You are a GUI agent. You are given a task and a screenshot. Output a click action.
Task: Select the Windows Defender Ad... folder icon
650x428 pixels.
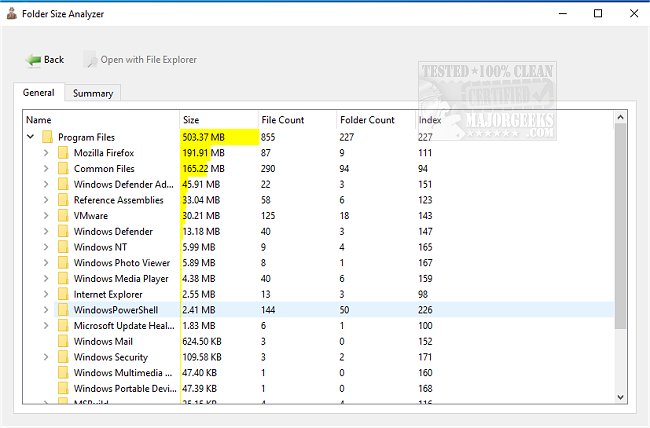(63, 184)
